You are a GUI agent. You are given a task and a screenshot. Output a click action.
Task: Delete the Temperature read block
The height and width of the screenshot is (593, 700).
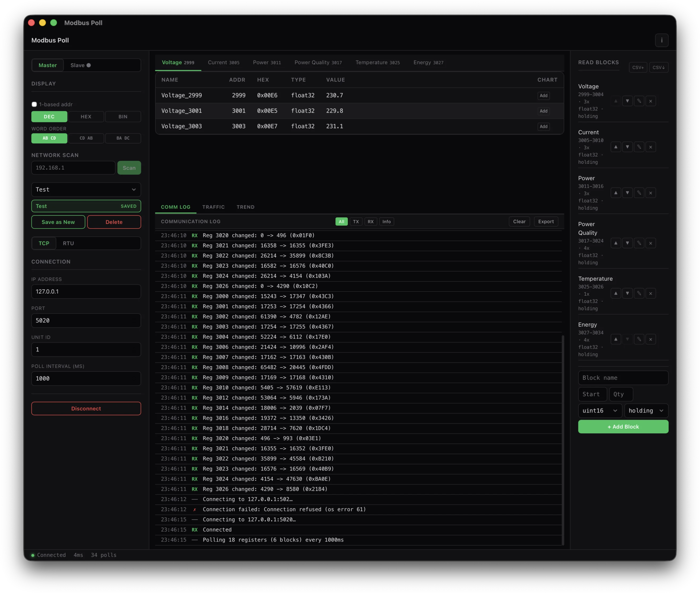point(650,294)
